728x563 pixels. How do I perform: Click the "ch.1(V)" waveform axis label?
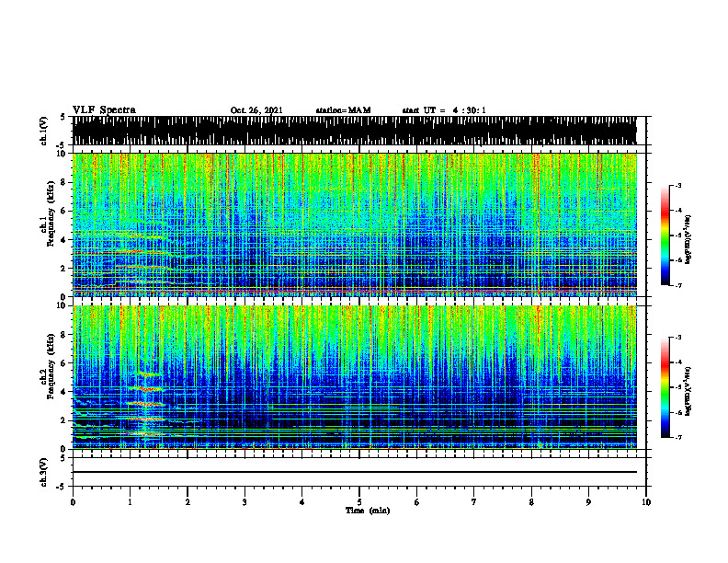(44, 130)
